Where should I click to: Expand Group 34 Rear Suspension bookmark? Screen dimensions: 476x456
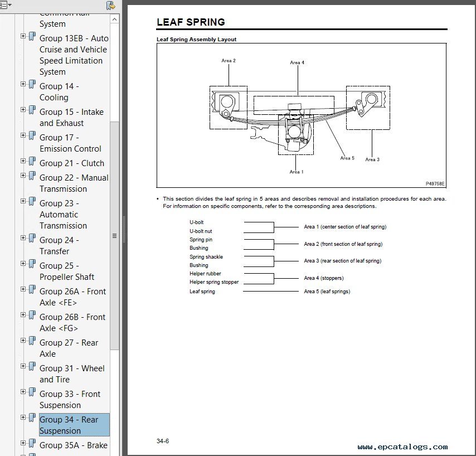23,418
